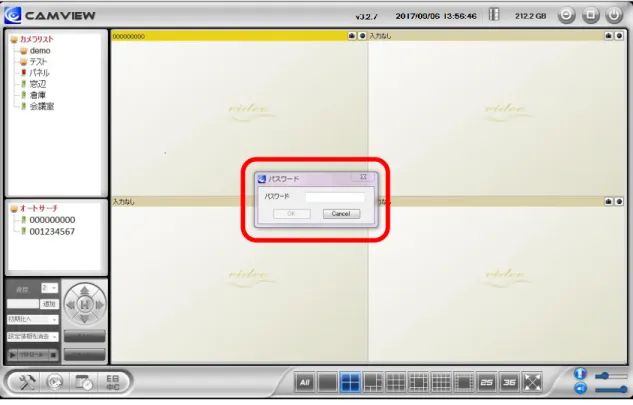Click the minimize round button at top right
The height and width of the screenshot is (405, 633).
coord(566,15)
